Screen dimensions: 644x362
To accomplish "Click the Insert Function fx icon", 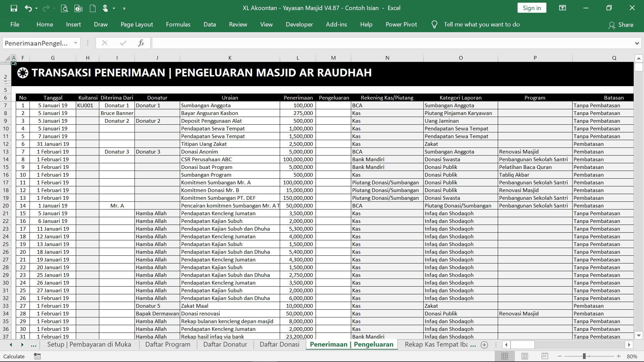I will pyautogui.click(x=141, y=43).
